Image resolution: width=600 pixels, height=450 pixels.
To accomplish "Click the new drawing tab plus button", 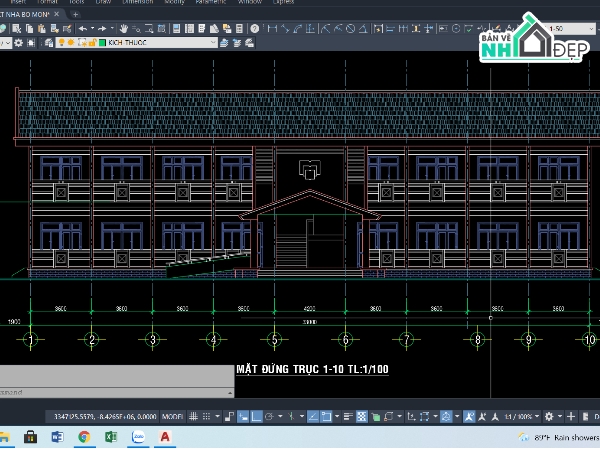I will pyautogui.click(x=75, y=15).
